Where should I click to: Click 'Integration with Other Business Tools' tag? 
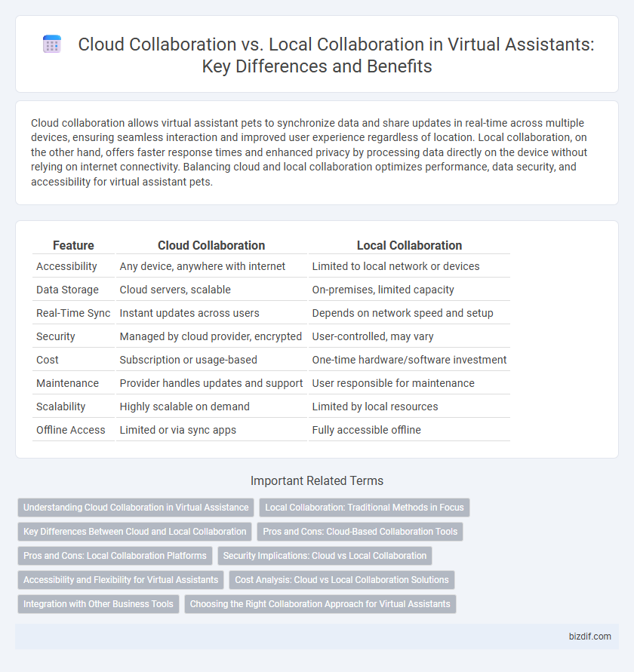pyautogui.click(x=98, y=604)
